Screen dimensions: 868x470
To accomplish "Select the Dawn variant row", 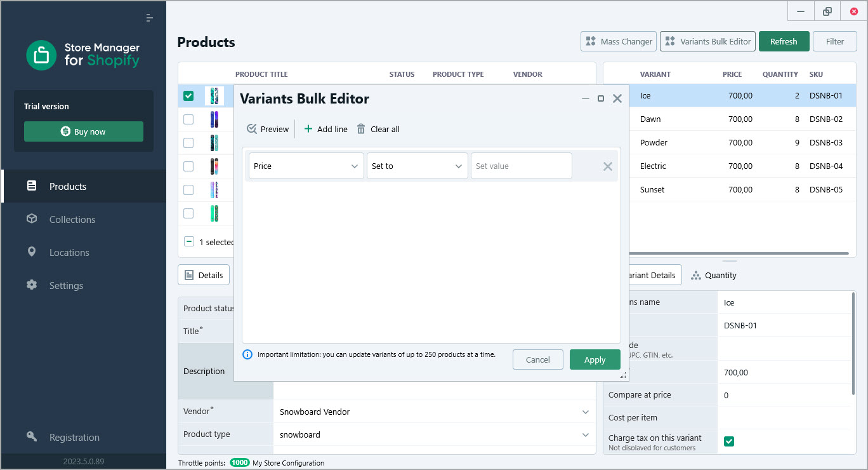I will coord(742,119).
